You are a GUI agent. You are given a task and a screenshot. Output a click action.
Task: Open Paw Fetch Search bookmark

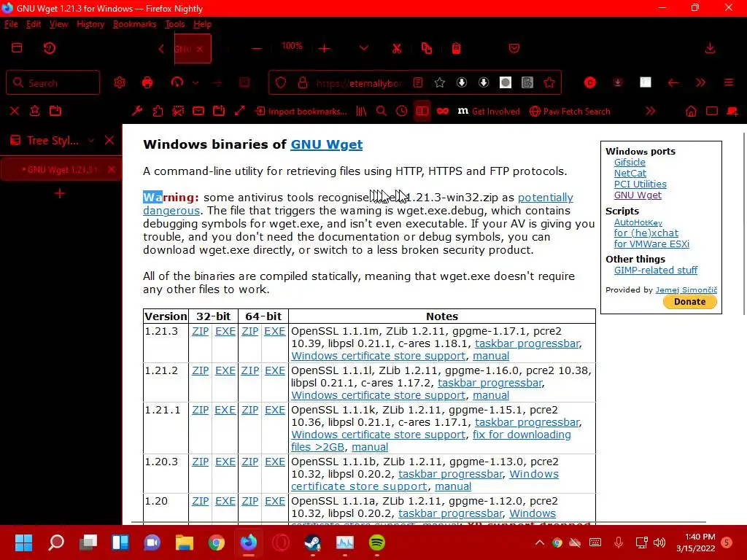(x=570, y=111)
